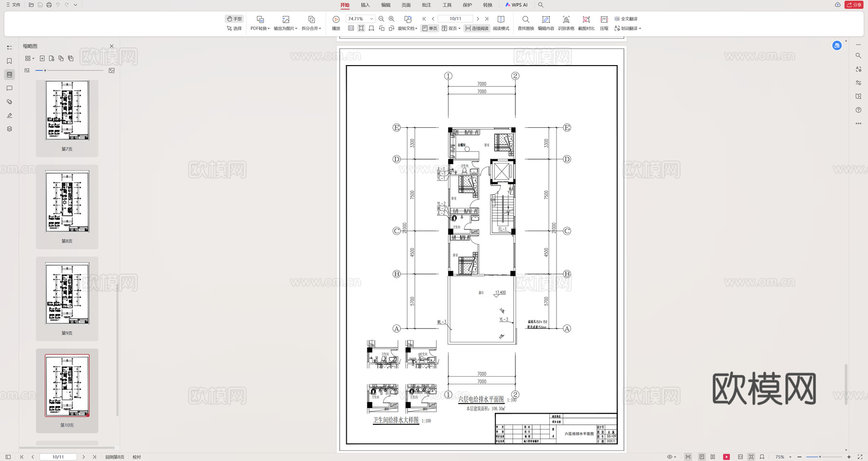Click the print icon in the title bar
This screenshot has width=868, height=461.
pyautogui.click(x=49, y=5)
